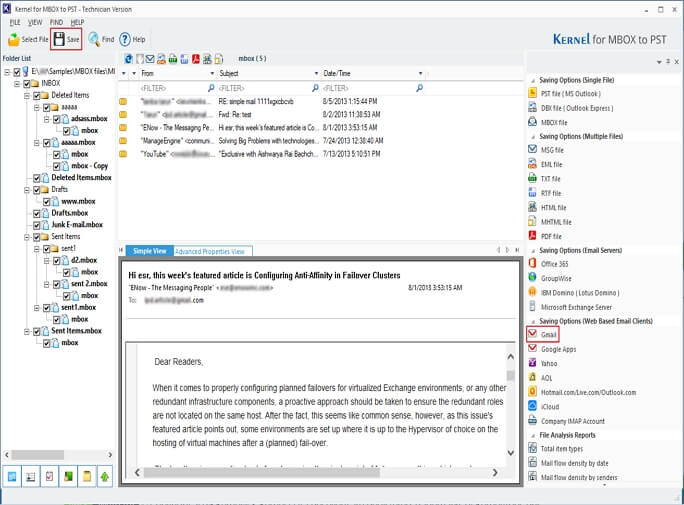Screen dimensions: 684x505
Task: Click the Save toolbar button
Action: [x=66, y=39]
